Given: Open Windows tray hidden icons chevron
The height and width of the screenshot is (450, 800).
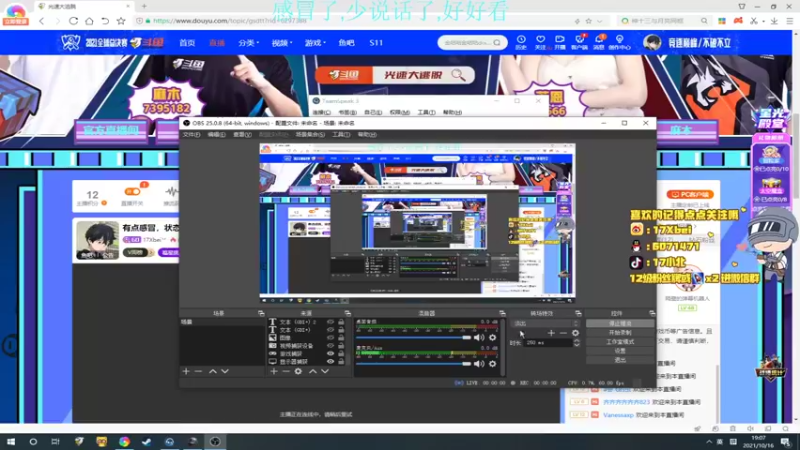Looking at the screenshot, I should 709,442.
